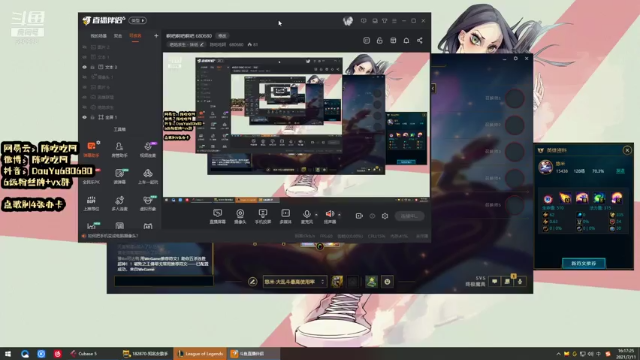
Task: Mute the microphone in the bottom toolbar
Action: 306,216
